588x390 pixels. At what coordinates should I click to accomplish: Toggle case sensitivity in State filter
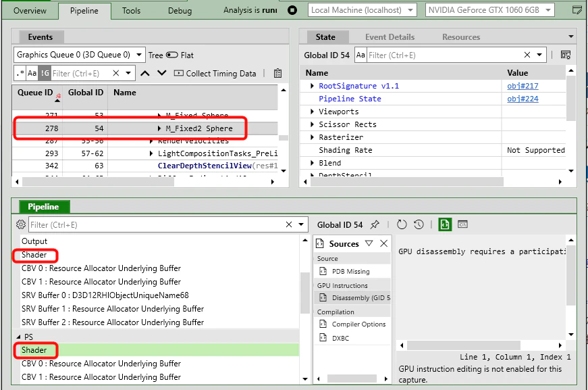pyautogui.click(x=360, y=55)
